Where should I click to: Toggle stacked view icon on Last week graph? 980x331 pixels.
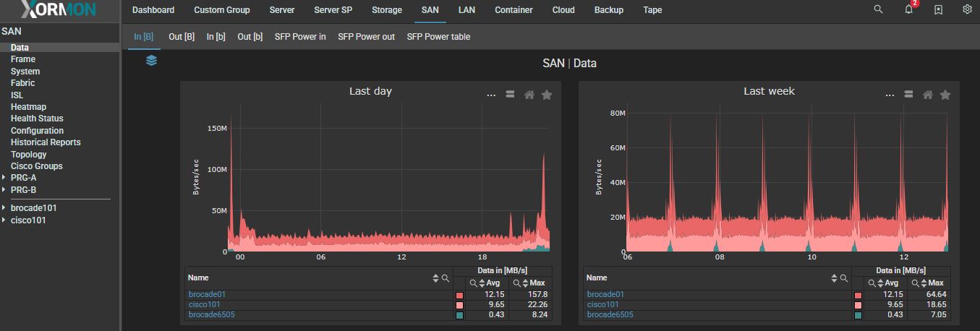point(909,95)
